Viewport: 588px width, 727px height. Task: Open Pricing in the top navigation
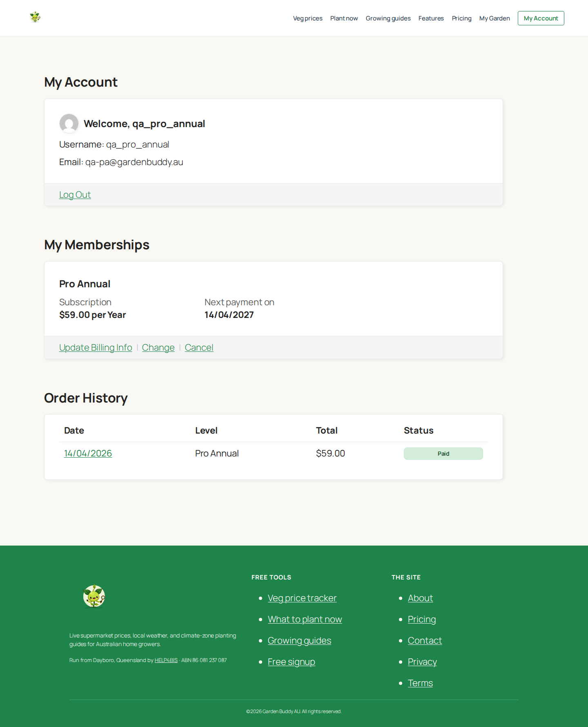click(461, 18)
